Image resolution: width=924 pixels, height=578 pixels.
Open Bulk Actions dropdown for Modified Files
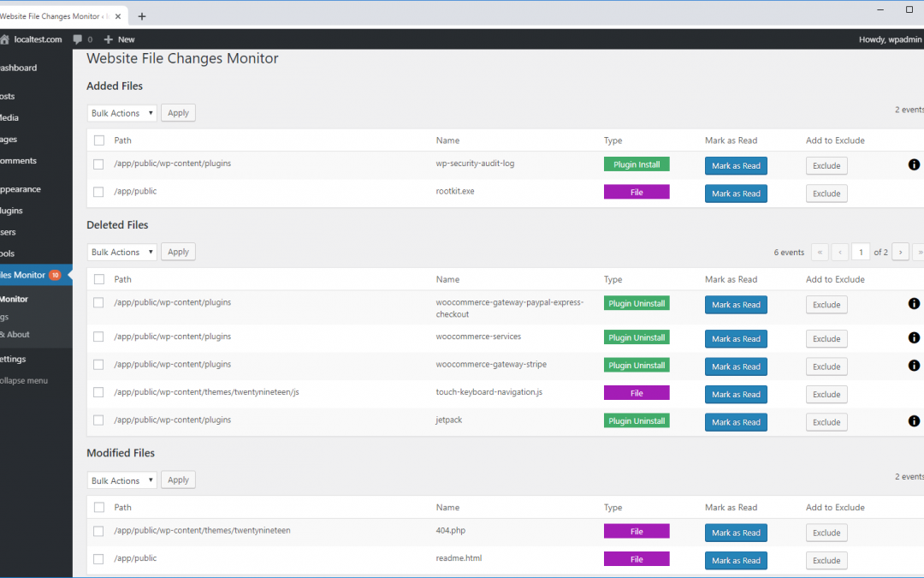[122, 480]
